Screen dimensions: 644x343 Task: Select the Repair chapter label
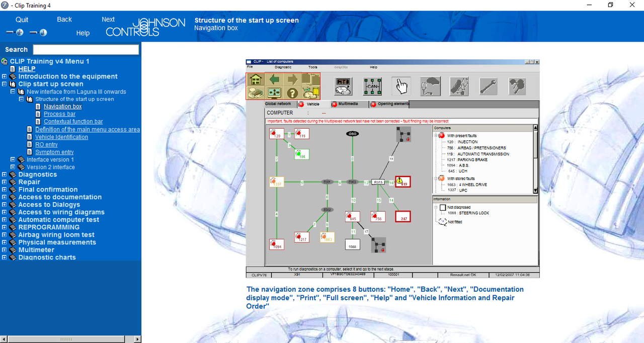coord(29,182)
